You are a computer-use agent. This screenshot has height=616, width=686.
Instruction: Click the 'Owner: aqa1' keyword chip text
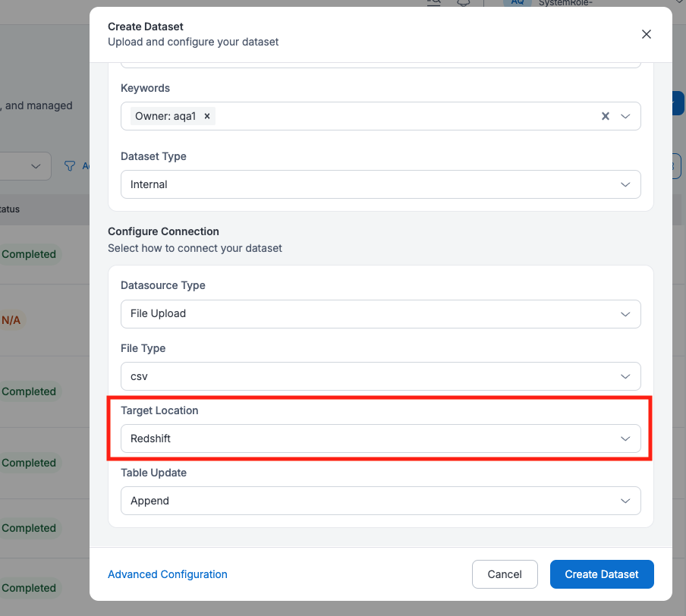[x=165, y=116]
